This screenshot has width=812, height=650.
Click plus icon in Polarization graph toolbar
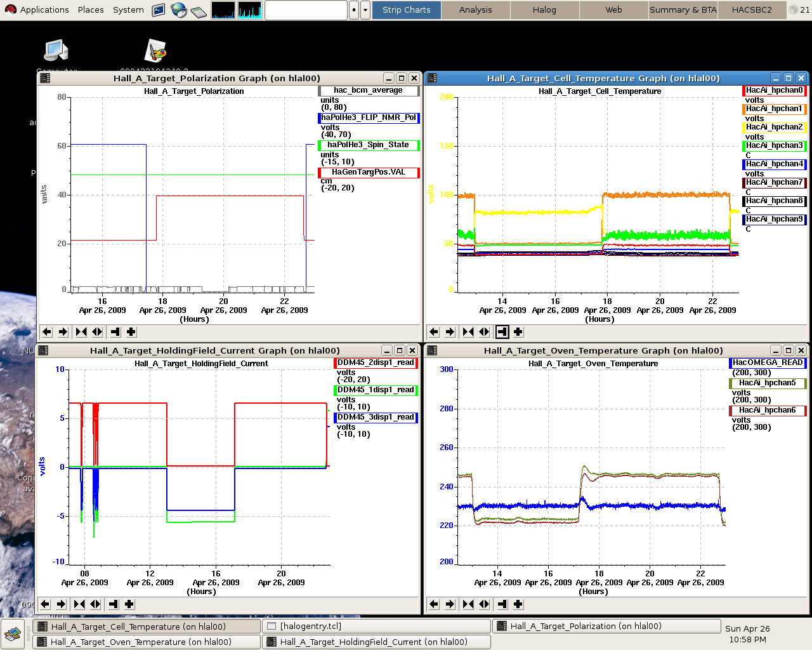click(x=131, y=331)
